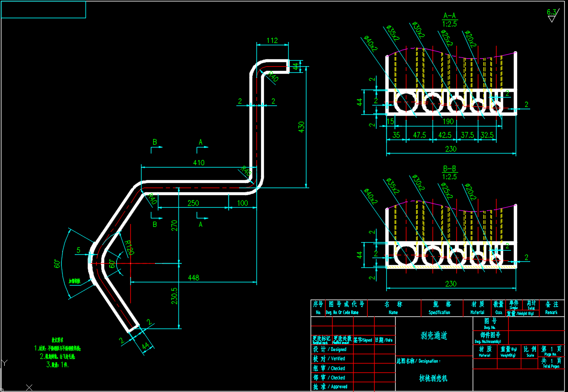Select the green technical requirements note heading
The height and width of the screenshot is (392, 568).
[x=57, y=341]
